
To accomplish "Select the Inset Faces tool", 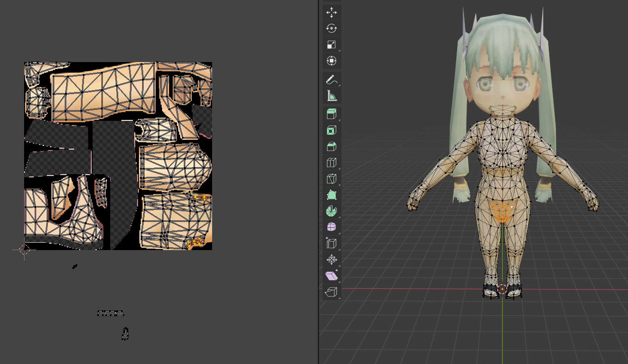I will tap(332, 131).
